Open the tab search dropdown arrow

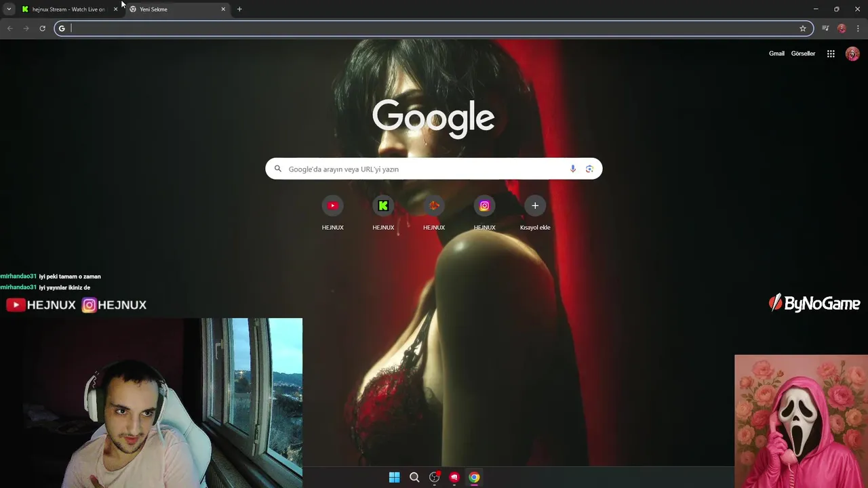pyautogui.click(x=9, y=9)
